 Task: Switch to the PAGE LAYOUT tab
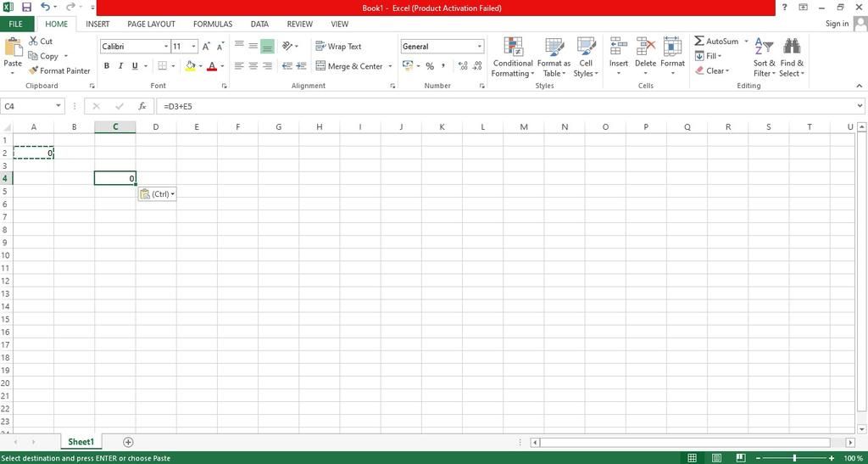[151, 25]
